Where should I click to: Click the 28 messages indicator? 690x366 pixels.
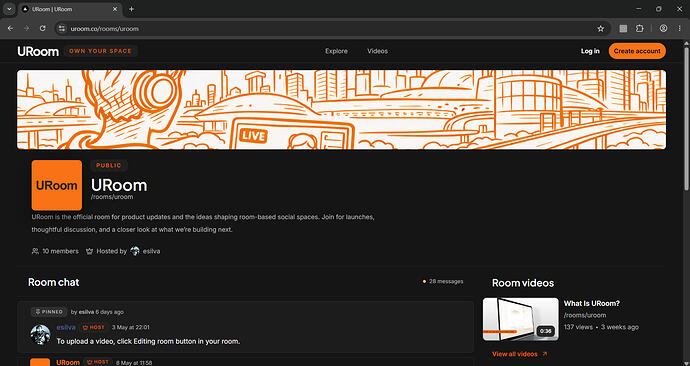[x=443, y=281]
